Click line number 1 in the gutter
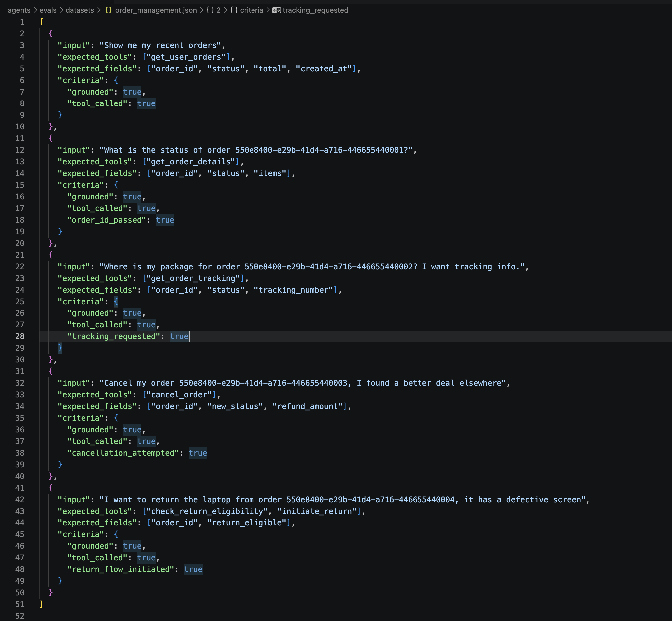672x621 pixels. click(22, 22)
